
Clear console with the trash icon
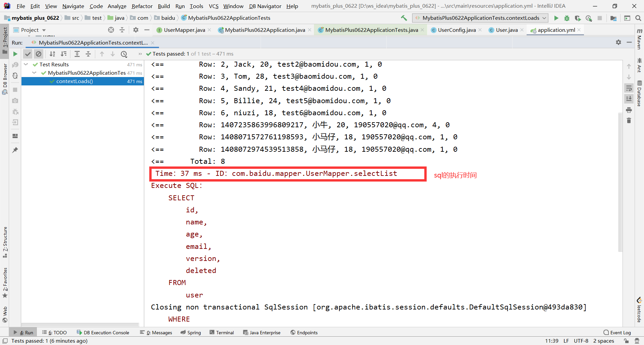pos(629,121)
